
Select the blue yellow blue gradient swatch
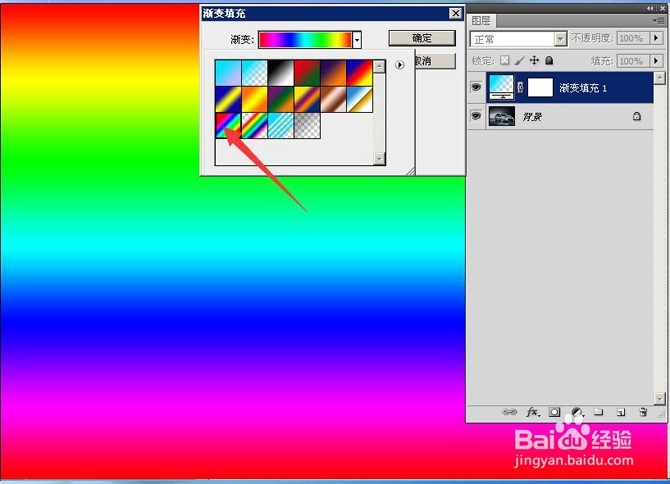coord(228,99)
